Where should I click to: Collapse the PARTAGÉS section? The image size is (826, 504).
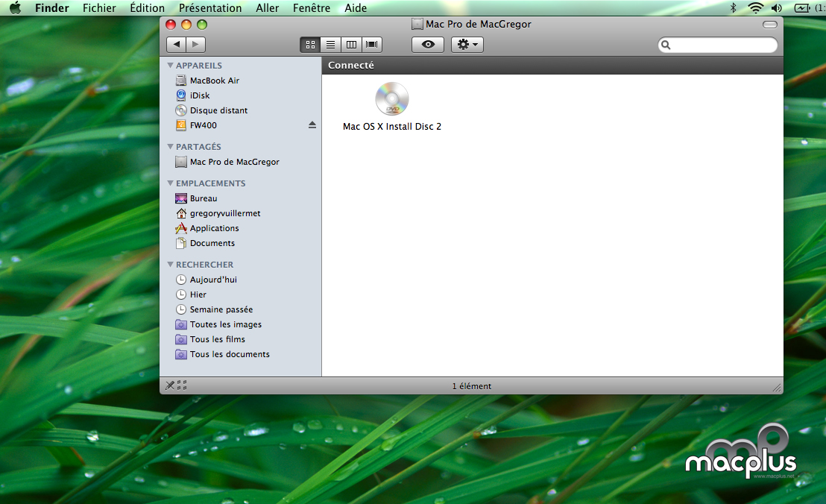coord(170,146)
